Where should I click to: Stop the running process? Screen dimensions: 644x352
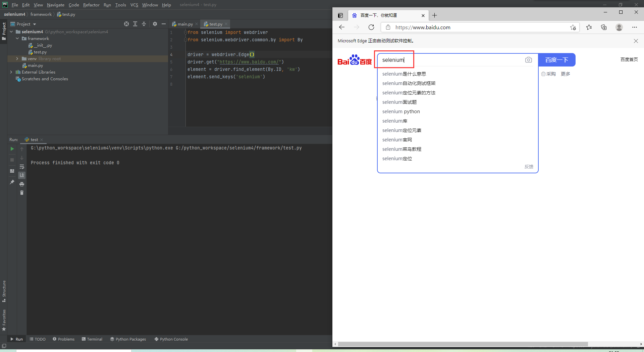click(12, 160)
